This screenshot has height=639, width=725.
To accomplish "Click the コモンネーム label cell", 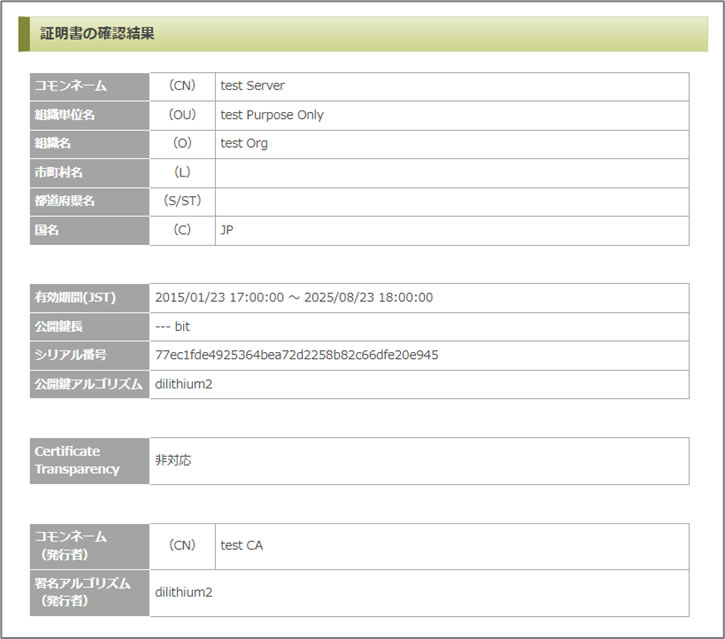I will tap(89, 86).
